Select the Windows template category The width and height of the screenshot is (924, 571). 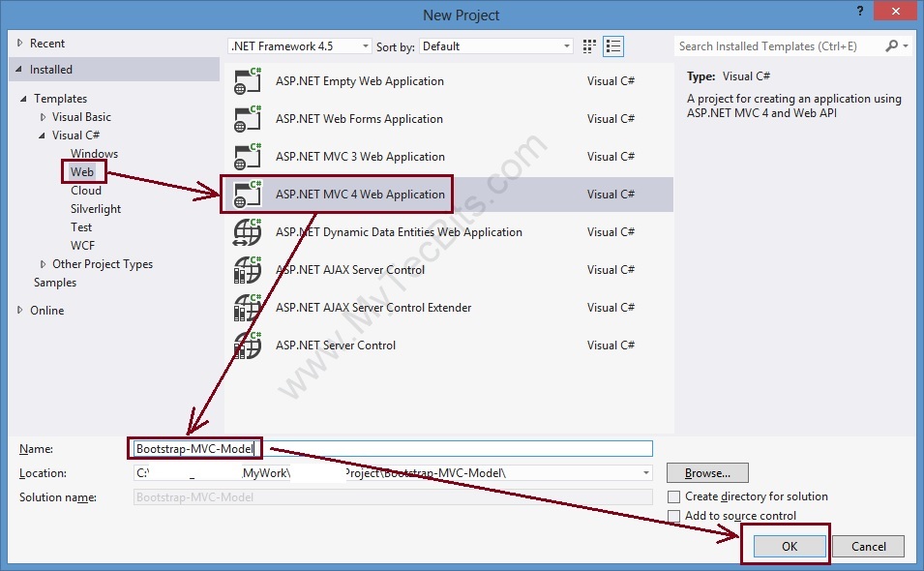tap(94, 153)
